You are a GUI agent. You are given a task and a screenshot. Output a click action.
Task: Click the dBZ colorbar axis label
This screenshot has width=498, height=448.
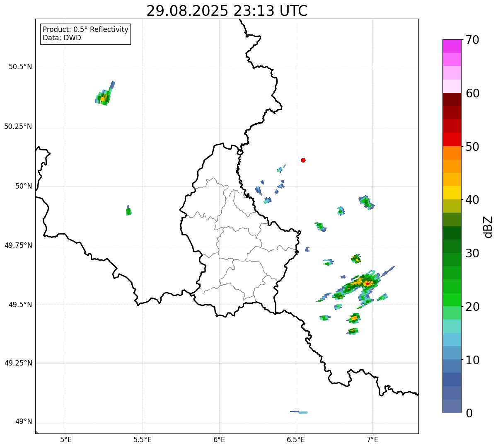click(x=488, y=227)
